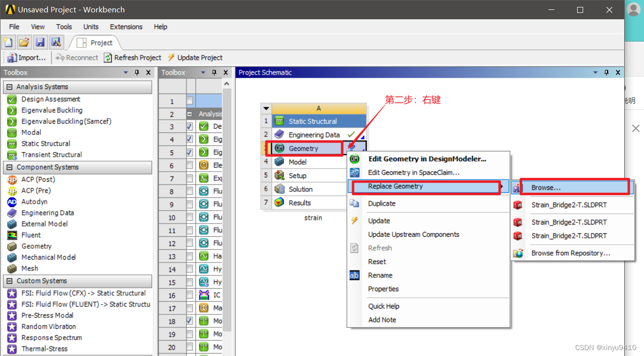The image size is (644, 356).
Task: Click the save project disk icon
Action: tap(40, 43)
